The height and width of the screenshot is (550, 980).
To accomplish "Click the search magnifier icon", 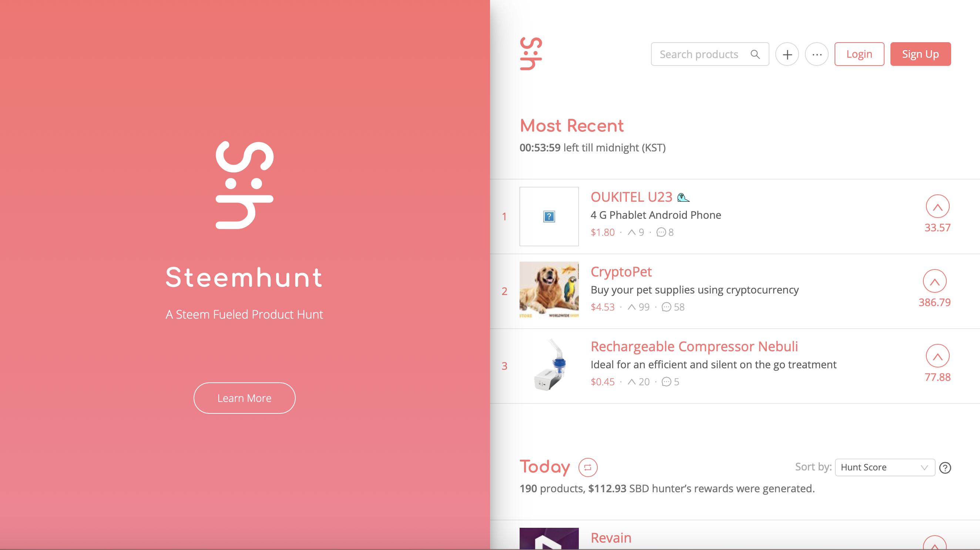I will [x=755, y=54].
